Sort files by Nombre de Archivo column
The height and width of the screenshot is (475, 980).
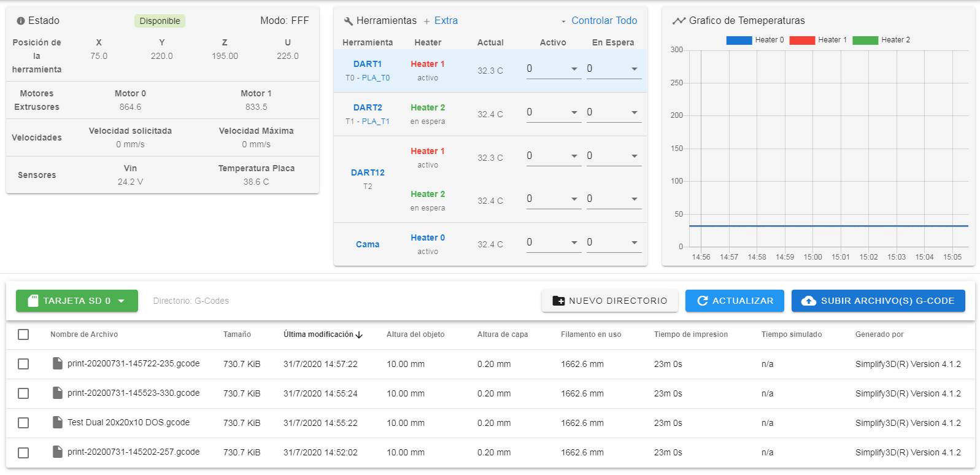click(84, 334)
